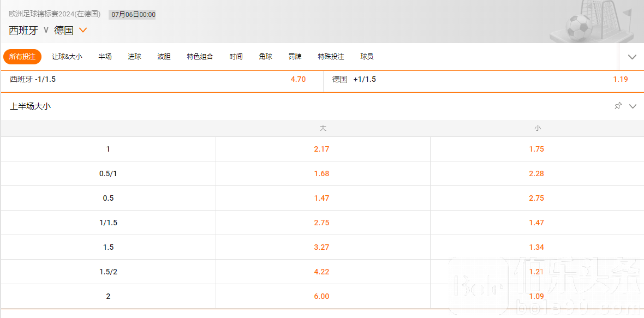
Task: Choose under odds 1.47 for line 1/1.5
Action: [537, 223]
